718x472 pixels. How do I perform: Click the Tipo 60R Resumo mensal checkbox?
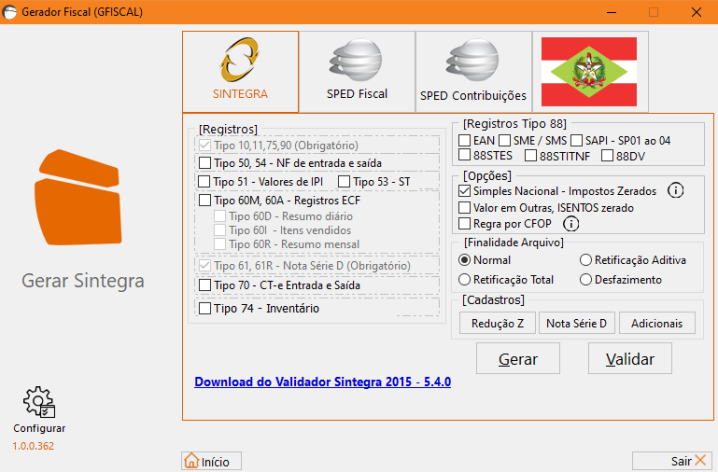click(220, 244)
